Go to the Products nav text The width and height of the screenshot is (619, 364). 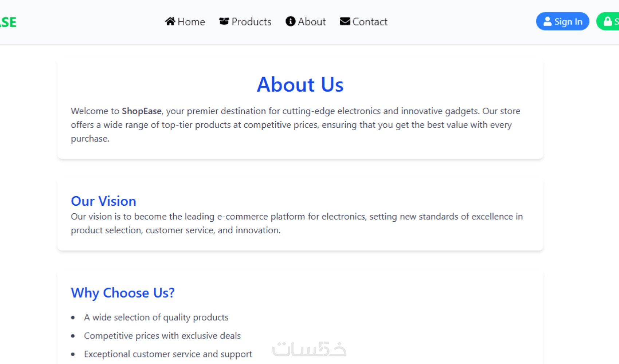[x=251, y=22]
